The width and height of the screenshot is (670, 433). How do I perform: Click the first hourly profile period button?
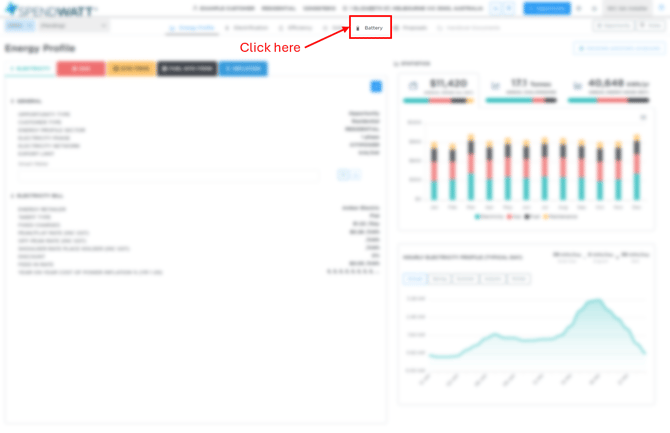[413, 279]
